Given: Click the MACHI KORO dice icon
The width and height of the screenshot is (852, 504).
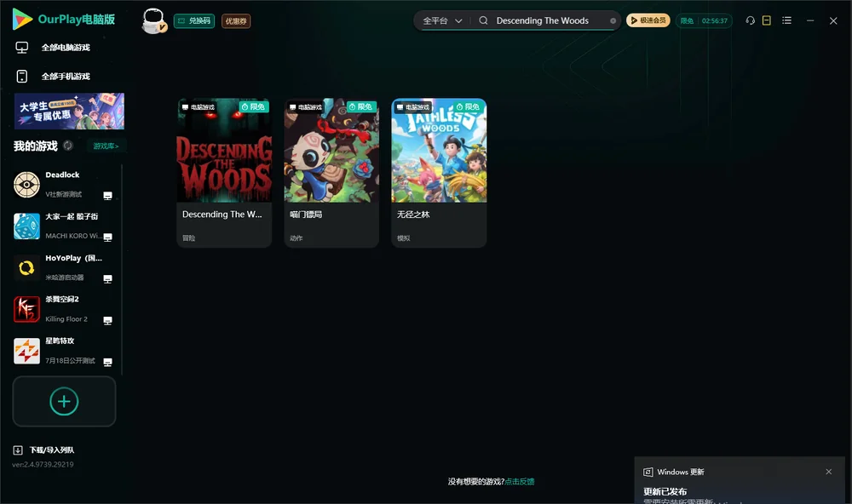Looking at the screenshot, I should [26, 226].
